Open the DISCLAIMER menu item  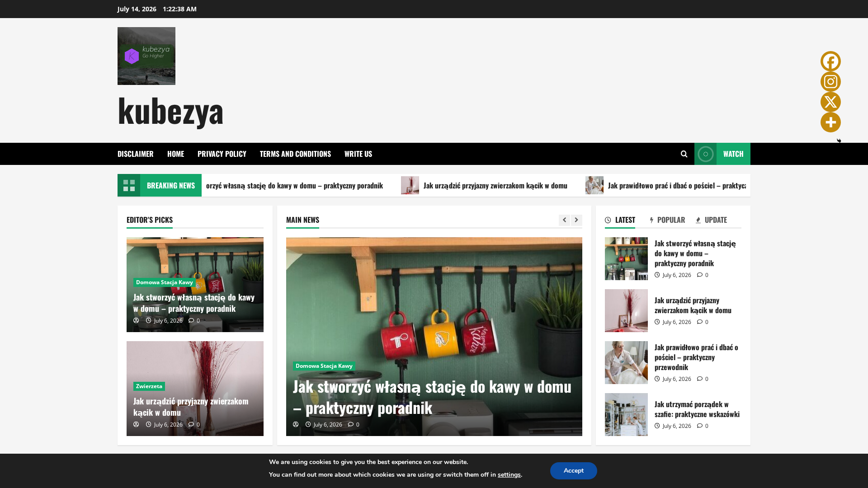(136, 154)
